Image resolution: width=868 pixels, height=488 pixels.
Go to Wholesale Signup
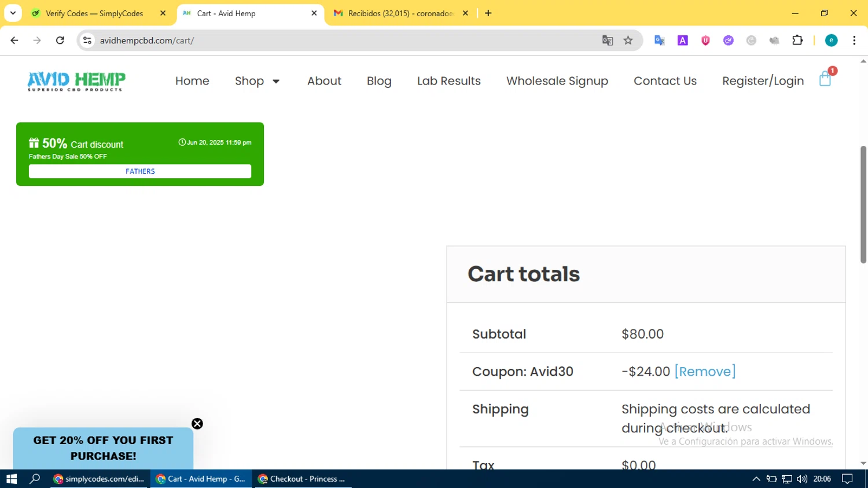(557, 81)
